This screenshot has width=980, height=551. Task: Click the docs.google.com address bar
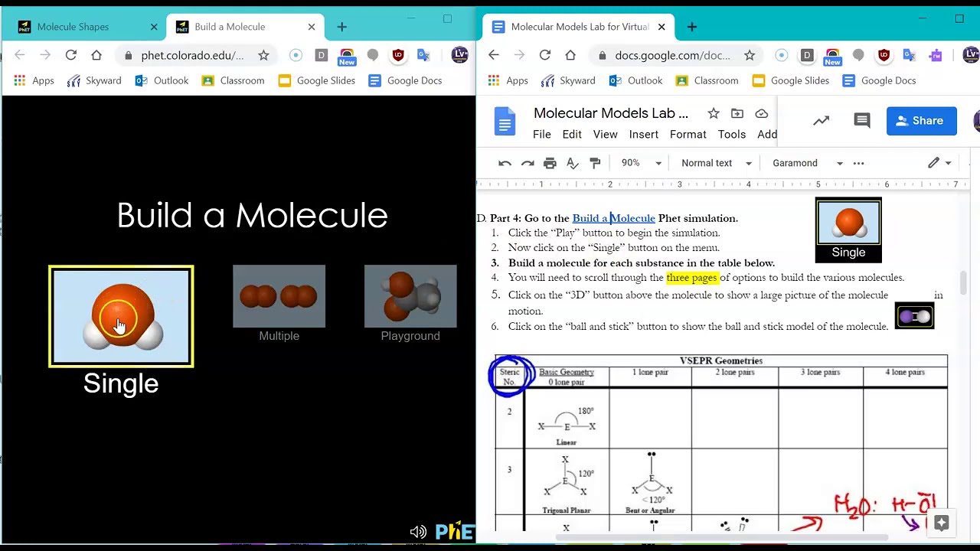pos(674,55)
